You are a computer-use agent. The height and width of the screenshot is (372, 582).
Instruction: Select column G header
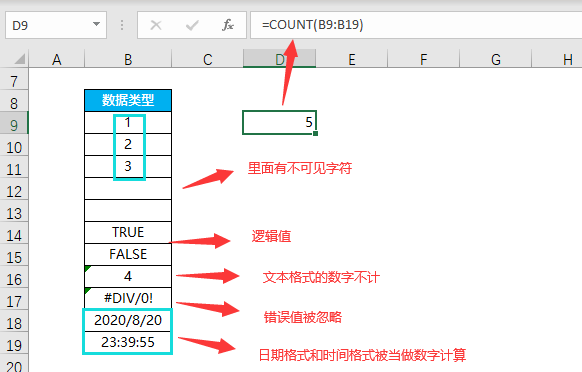click(496, 59)
